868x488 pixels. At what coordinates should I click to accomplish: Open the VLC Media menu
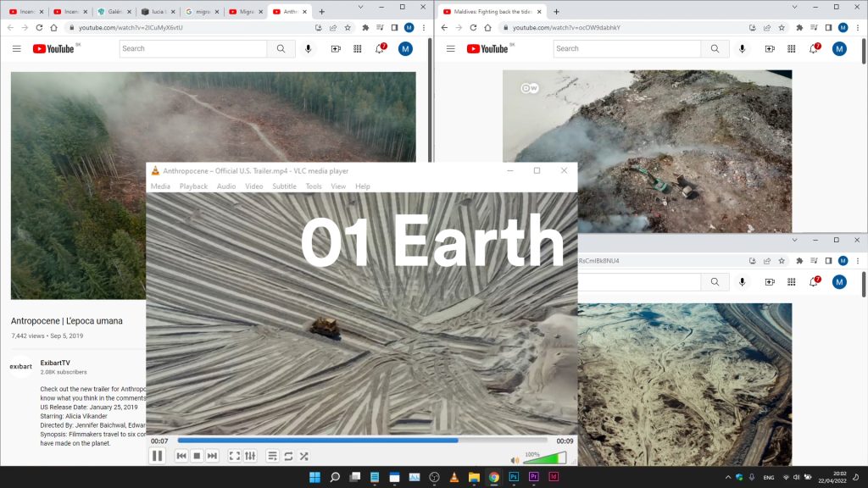[160, 186]
